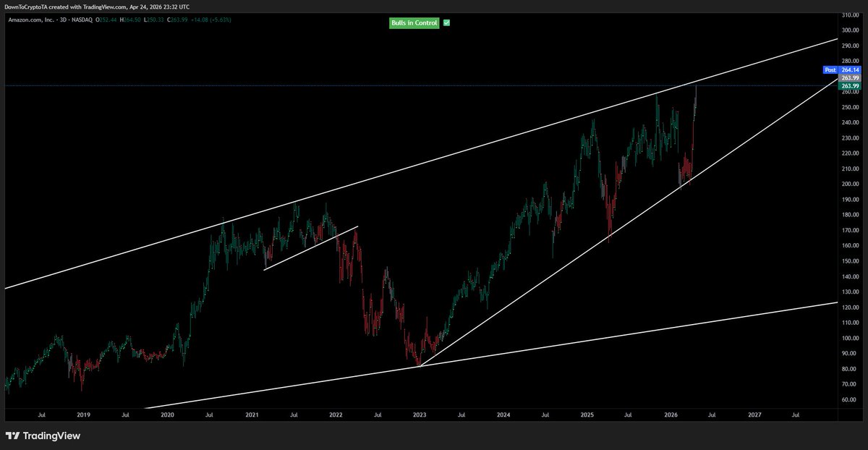
Task: Click the 2023 label on time axis
Action: pyautogui.click(x=420, y=415)
